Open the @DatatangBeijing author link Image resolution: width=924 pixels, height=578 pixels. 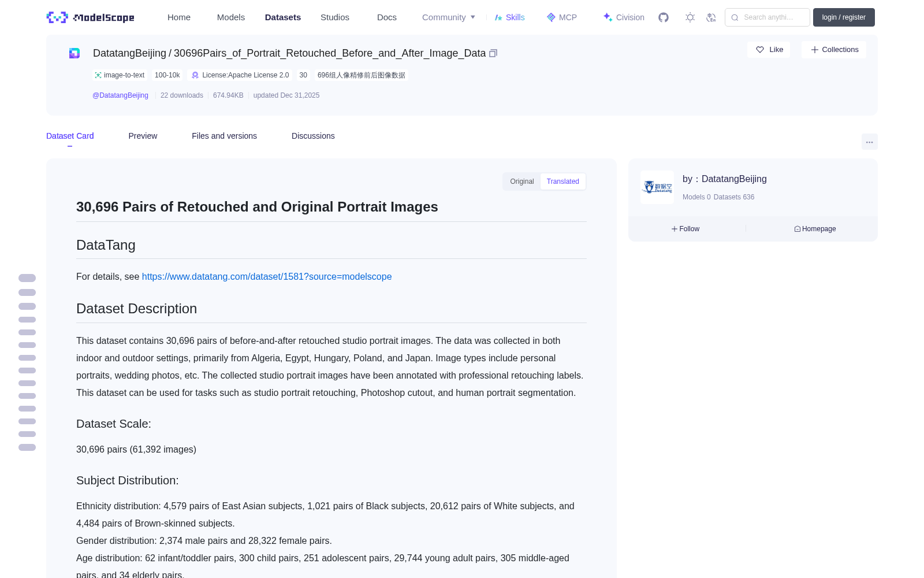(x=120, y=95)
